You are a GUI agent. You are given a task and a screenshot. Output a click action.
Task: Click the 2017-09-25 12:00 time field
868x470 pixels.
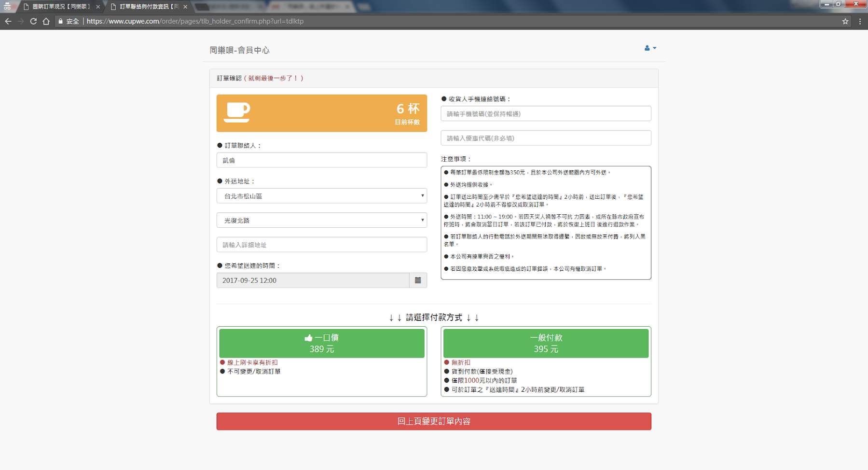pyautogui.click(x=313, y=280)
